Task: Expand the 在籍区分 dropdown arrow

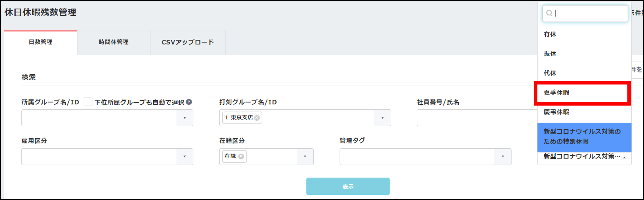Action: 305,156
